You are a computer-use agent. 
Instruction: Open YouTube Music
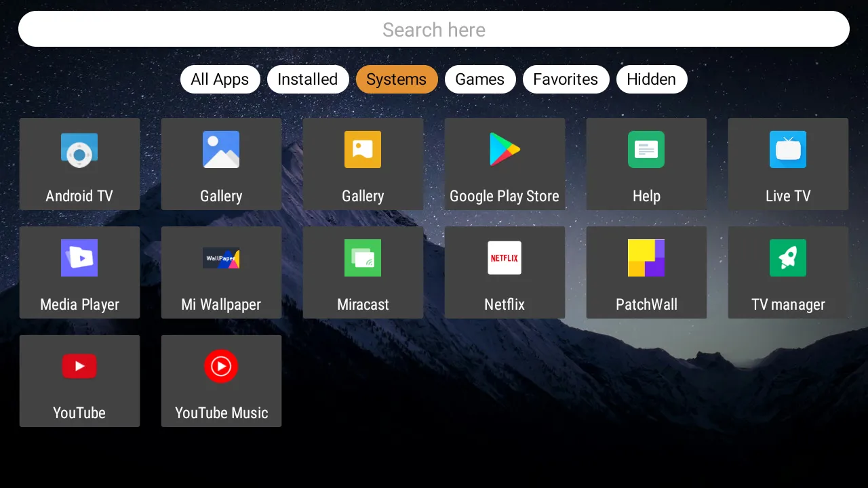pos(221,381)
